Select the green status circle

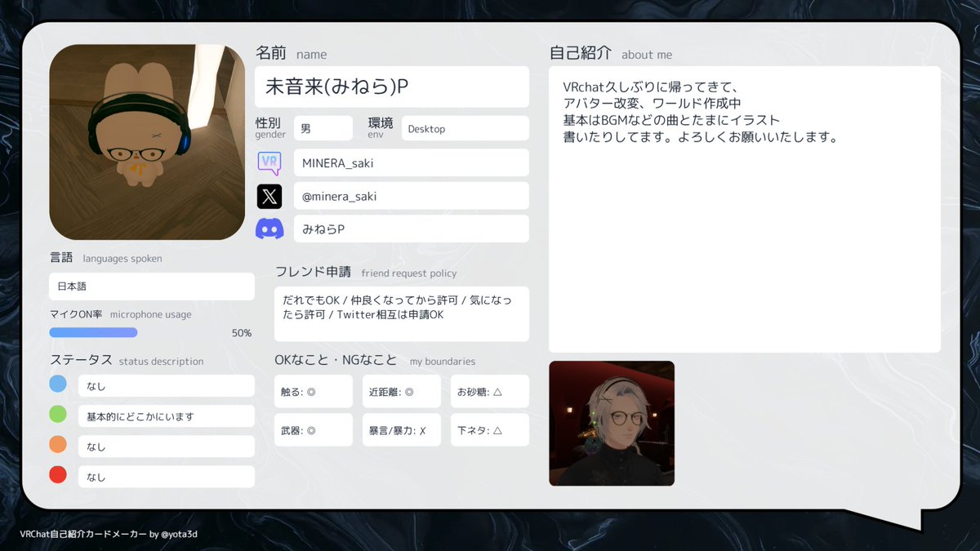[x=58, y=414]
